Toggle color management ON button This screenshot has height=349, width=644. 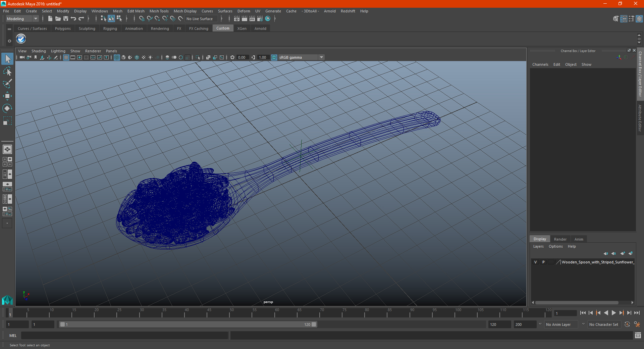[x=274, y=57]
